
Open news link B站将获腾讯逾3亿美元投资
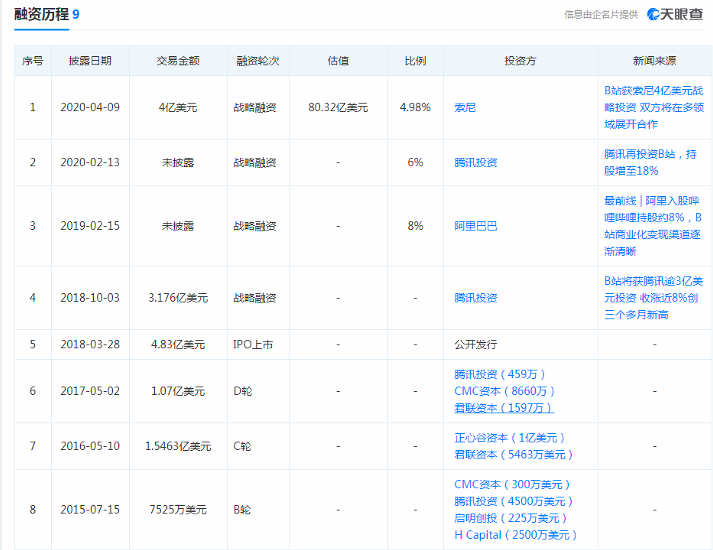click(x=653, y=298)
